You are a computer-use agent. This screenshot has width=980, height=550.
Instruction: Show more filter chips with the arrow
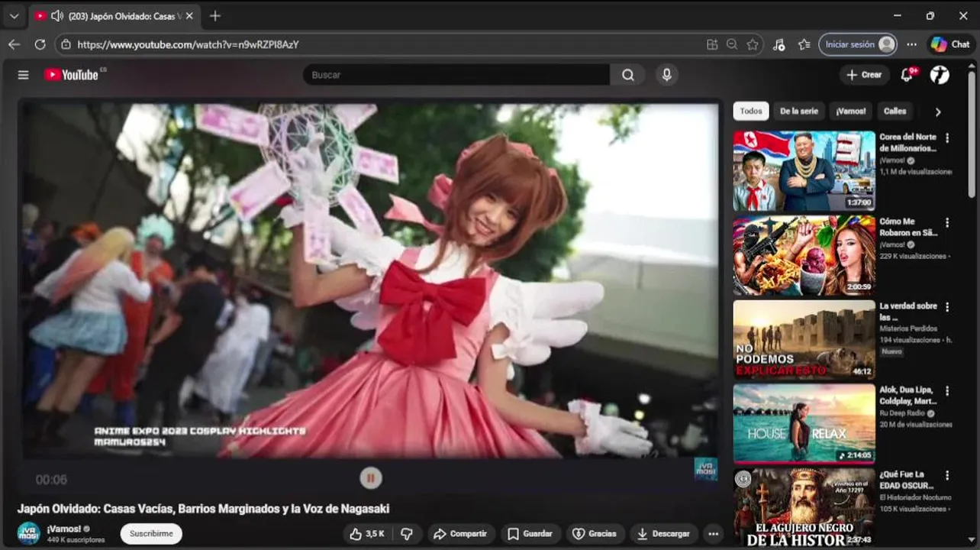(x=938, y=112)
